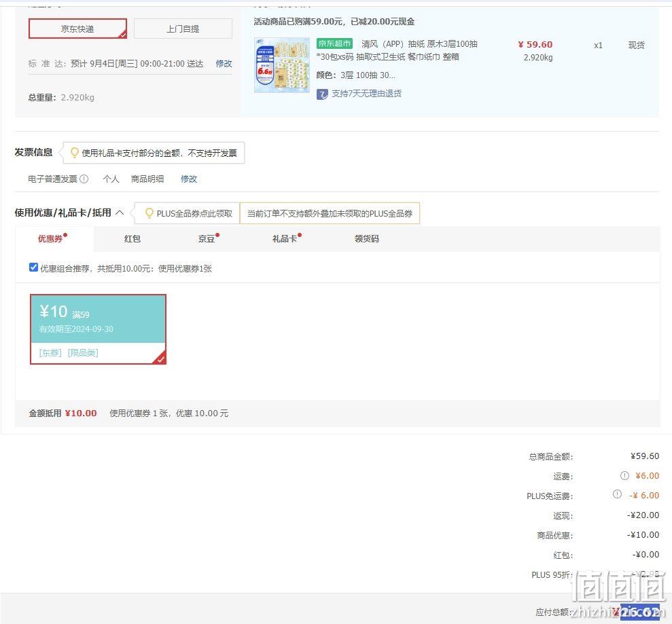Click 修改 link in invoice info section
Viewport: 672px width, 624px height.
pyautogui.click(x=189, y=179)
